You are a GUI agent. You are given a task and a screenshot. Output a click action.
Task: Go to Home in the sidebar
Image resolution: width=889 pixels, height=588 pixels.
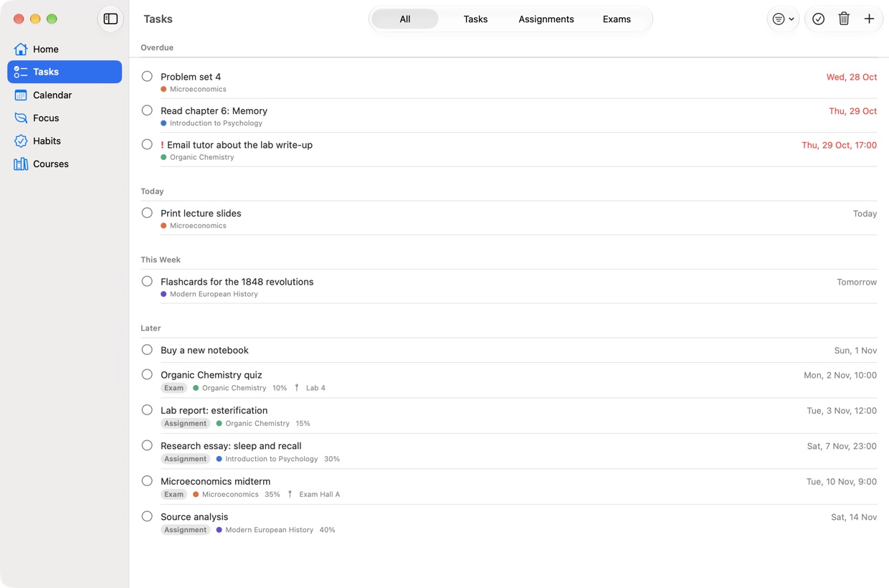pos(65,49)
